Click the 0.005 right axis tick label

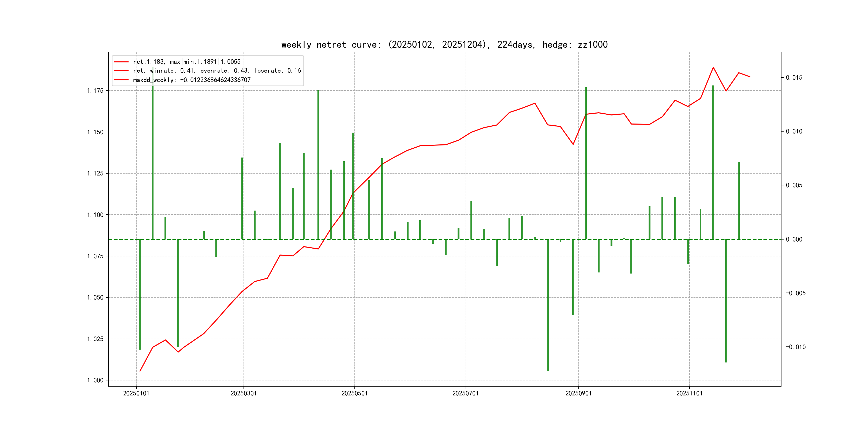(794, 185)
